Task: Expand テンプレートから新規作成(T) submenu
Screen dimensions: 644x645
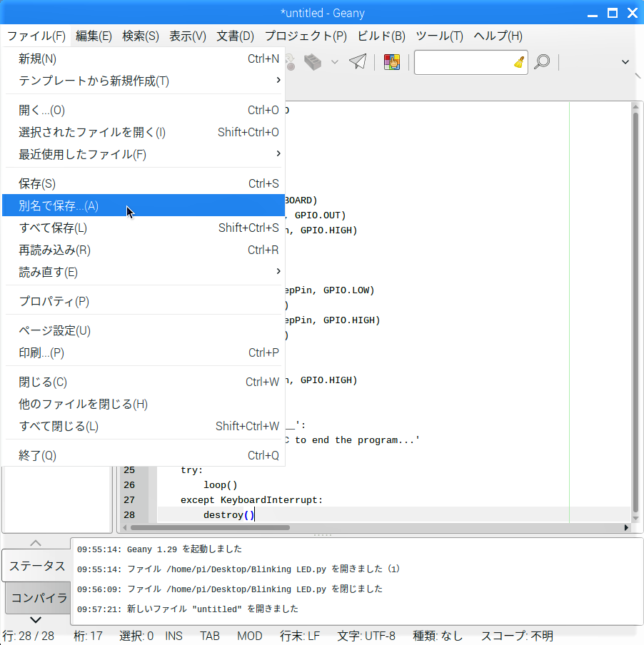Action: tap(144, 81)
